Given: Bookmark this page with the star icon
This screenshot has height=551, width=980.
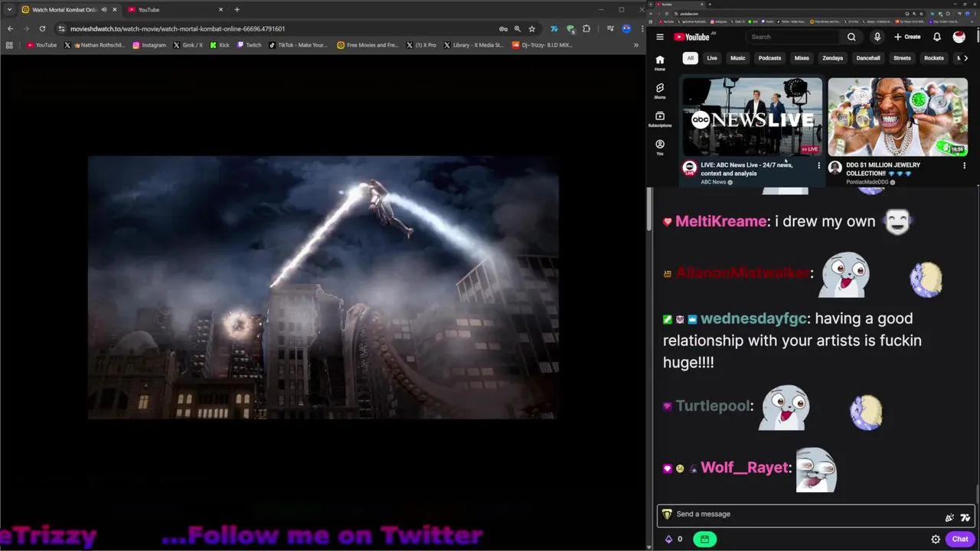Looking at the screenshot, I should pos(531,28).
